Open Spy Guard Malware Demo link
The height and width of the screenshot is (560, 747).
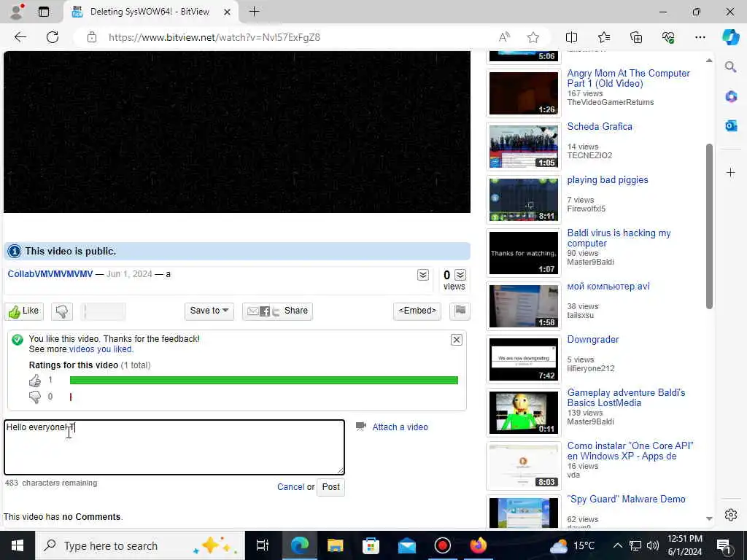point(626,499)
